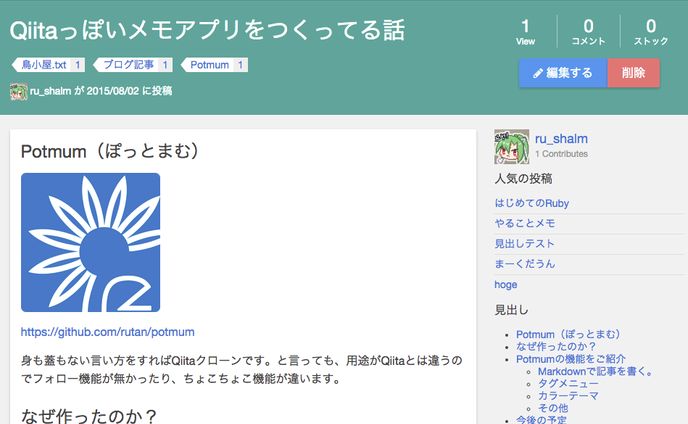The height and width of the screenshot is (424, 688).
Task: Click the article title Qiitaっぽいメモアプリをつくってる話
Action: click(207, 31)
